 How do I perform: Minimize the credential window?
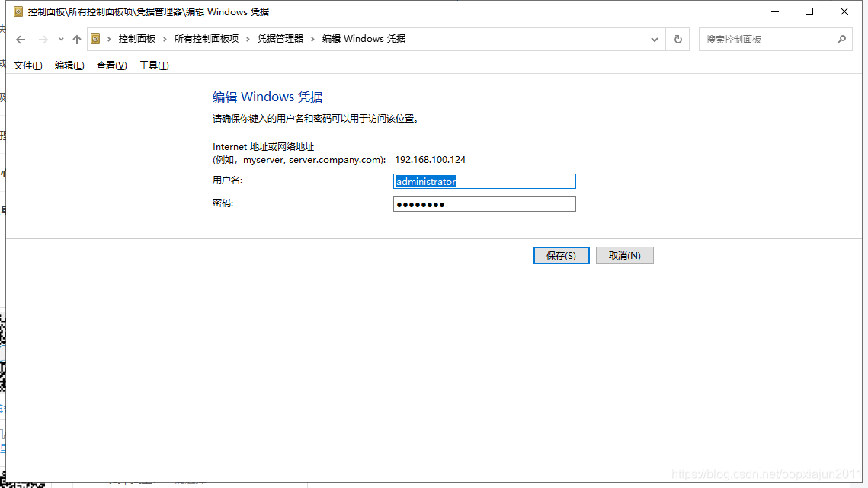[x=775, y=11]
